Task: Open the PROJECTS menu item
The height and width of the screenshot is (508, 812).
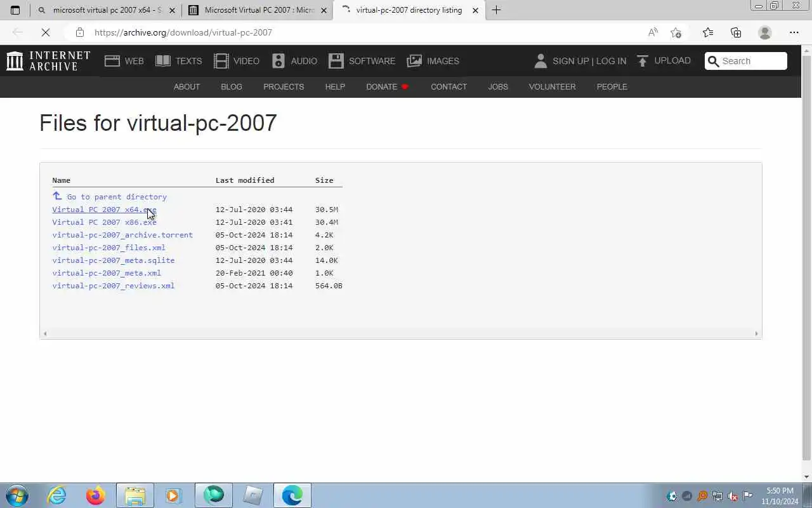Action: (x=284, y=87)
